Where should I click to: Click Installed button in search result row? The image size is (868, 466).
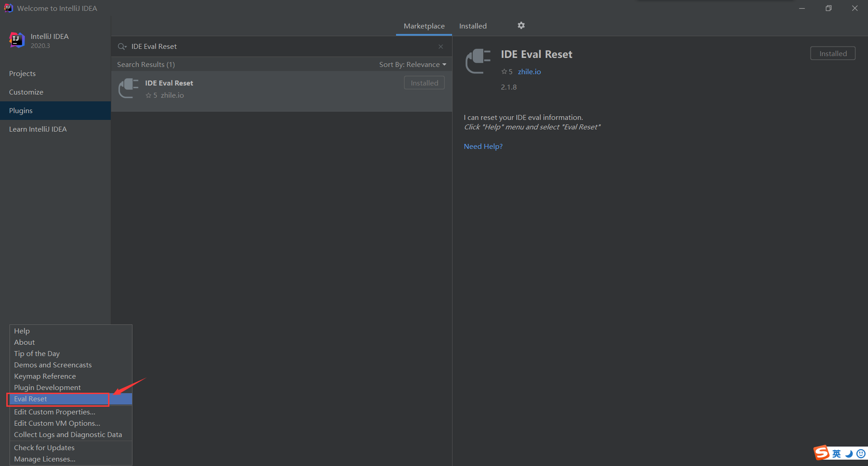pyautogui.click(x=424, y=83)
